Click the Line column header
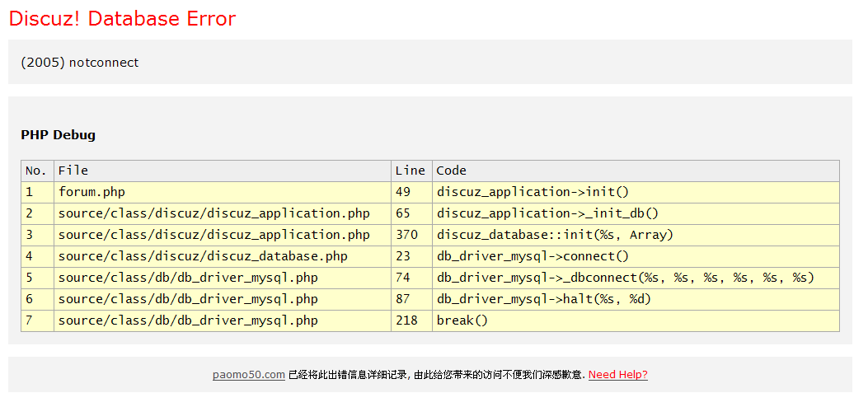Image resolution: width=868 pixels, height=407 pixels. [411, 171]
